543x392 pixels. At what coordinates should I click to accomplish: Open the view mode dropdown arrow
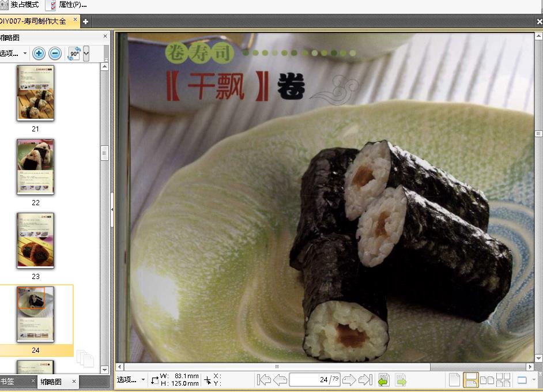[534, 380]
